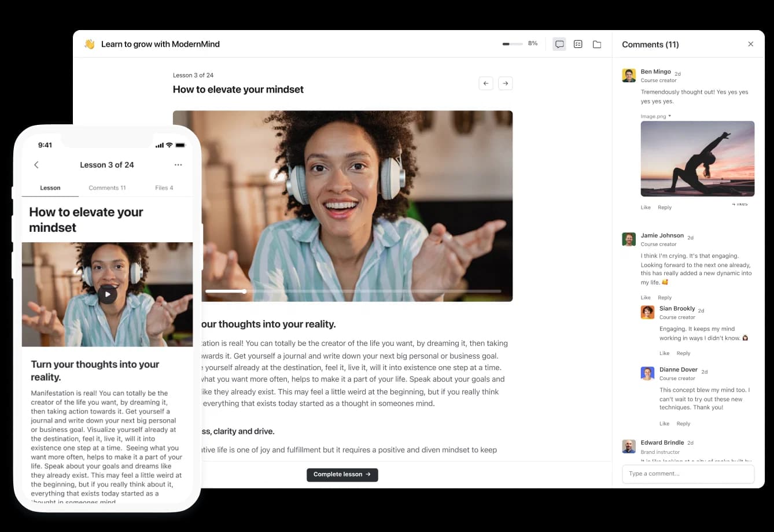Image resolution: width=774 pixels, height=532 pixels.
Task: Open the lesson checklist icon
Action: click(x=578, y=44)
